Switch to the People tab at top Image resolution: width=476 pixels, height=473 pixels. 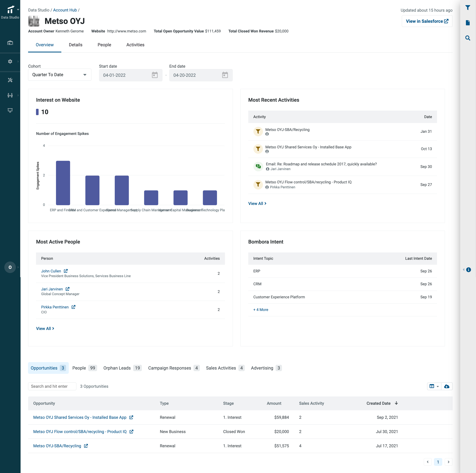point(104,45)
